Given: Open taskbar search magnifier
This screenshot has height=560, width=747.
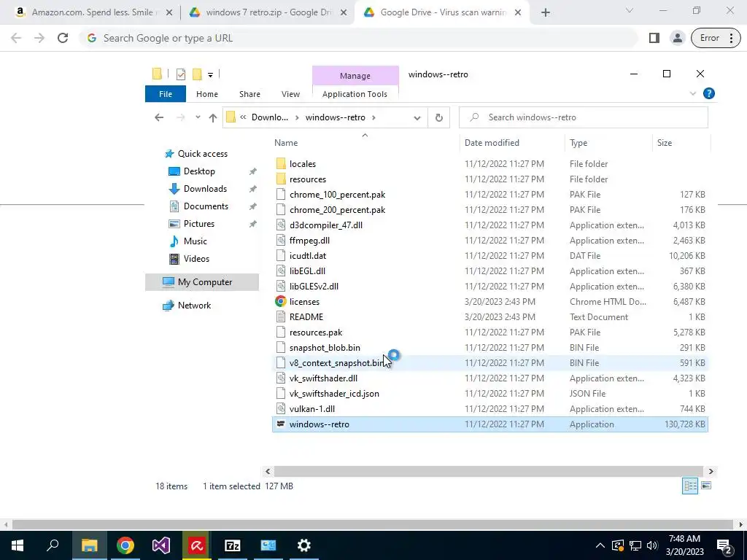Looking at the screenshot, I should coord(53,545).
